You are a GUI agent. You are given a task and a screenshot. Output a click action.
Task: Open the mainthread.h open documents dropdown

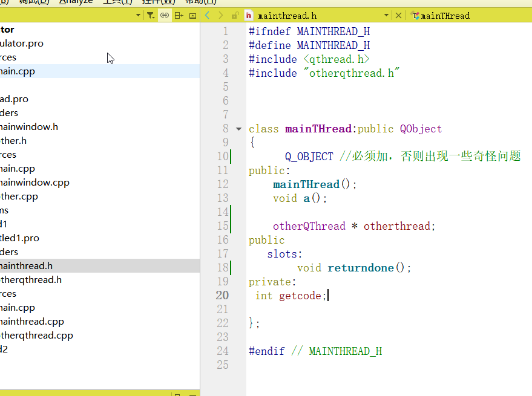pos(386,15)
